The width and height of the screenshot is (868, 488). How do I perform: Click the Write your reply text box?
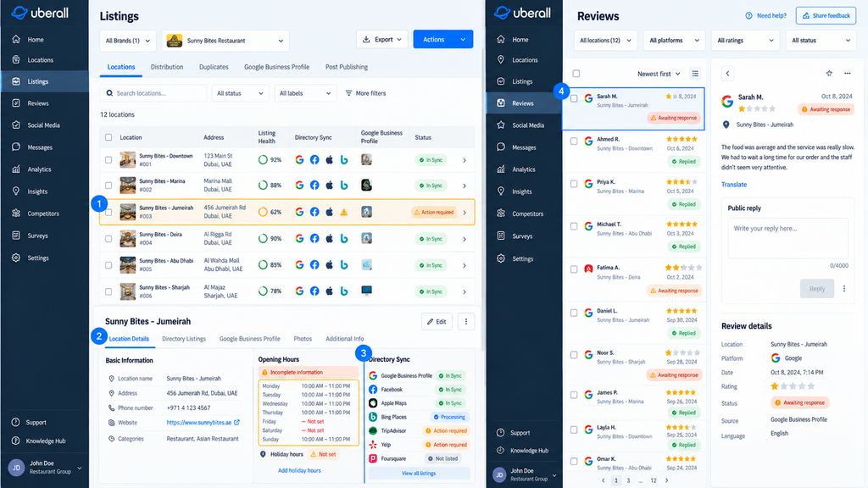tap(787, 238)
